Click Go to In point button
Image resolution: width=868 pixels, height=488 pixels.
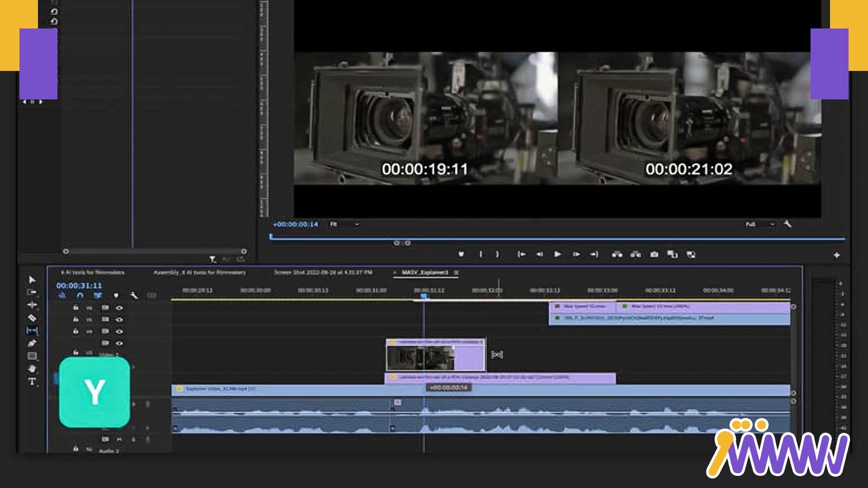click(521, 254)
